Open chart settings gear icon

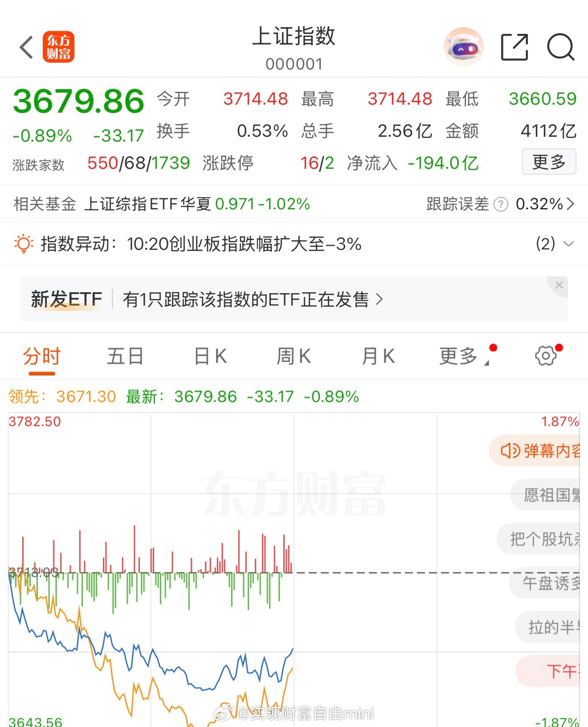[546, 356]
